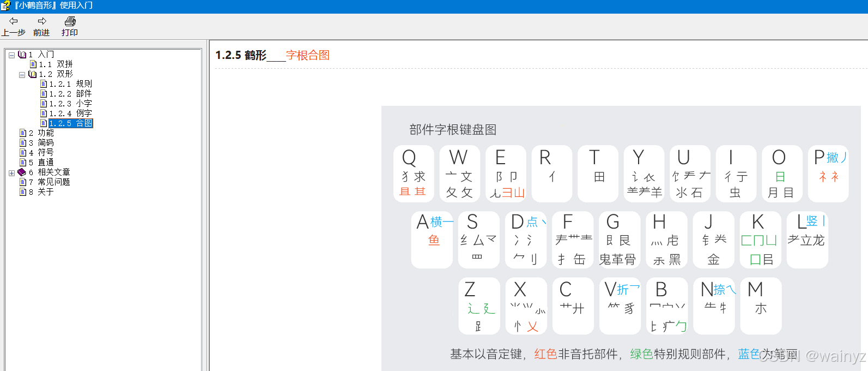Select the '6 相关文章' book entry
The height and width of the screenshot is (371, 868).
coord(49,172)
